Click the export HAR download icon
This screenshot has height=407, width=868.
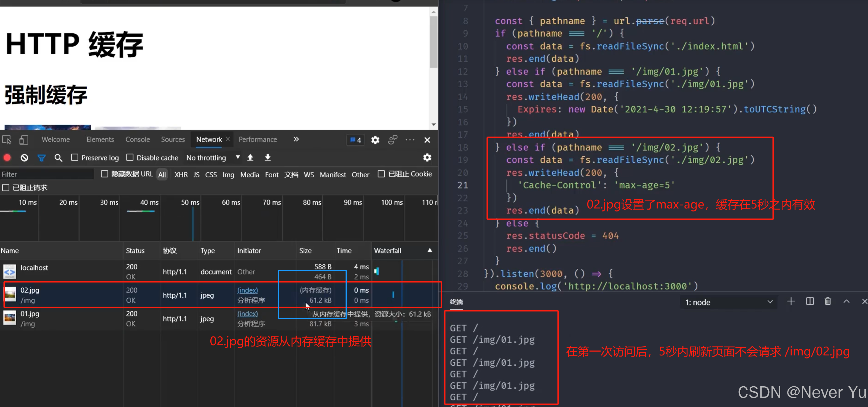click(268, 158)
